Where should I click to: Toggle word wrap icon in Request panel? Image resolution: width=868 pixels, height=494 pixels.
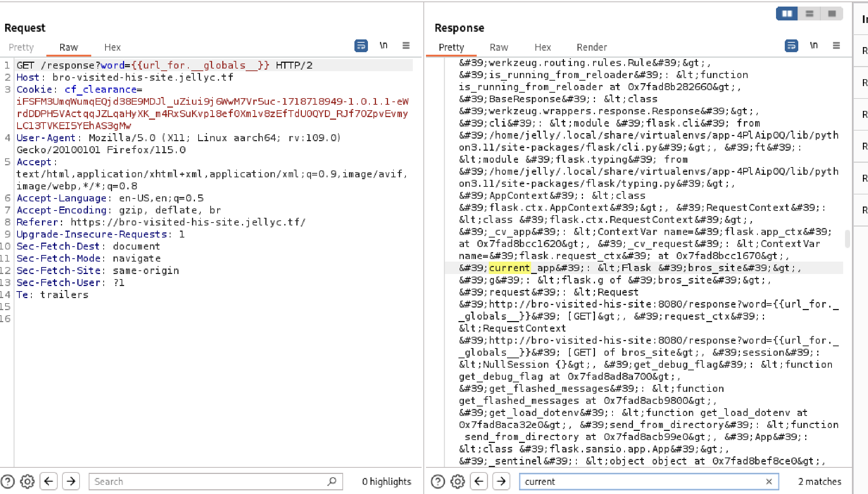click(x=361, y=46)
